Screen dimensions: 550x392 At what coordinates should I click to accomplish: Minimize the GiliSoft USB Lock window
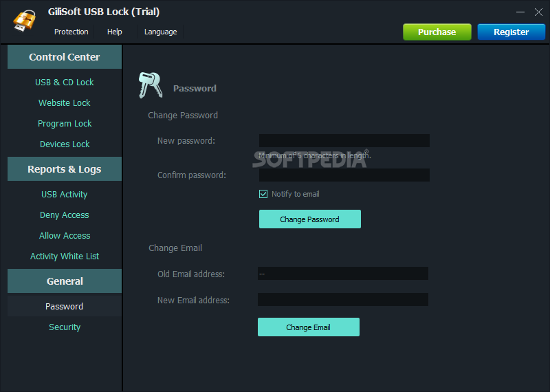(x=520, y=12)
